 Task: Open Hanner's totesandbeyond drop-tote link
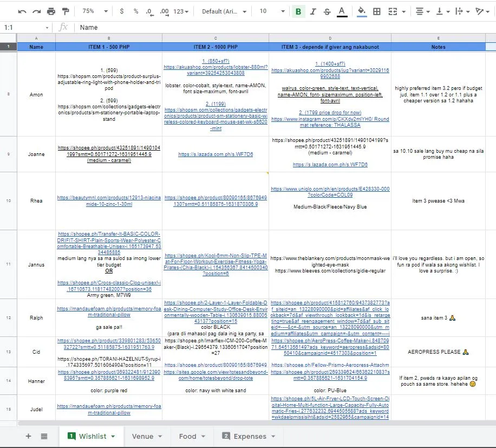point(216,375)
